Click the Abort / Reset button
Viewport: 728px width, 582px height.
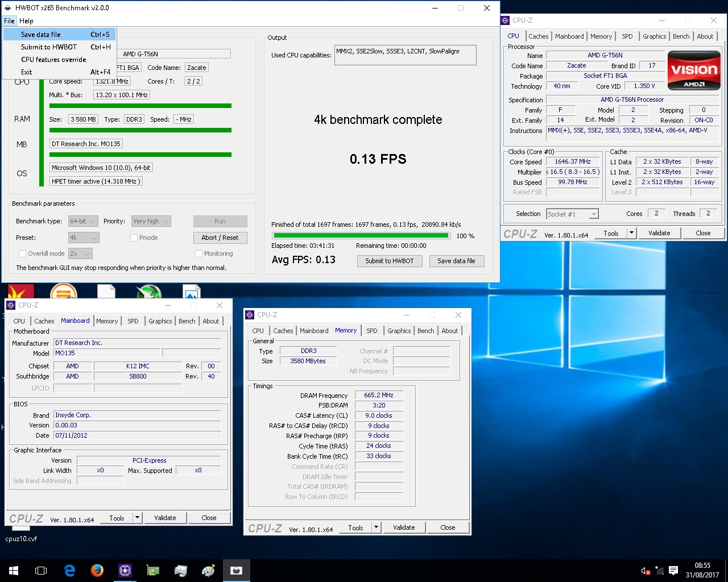(x=220, y=238)
